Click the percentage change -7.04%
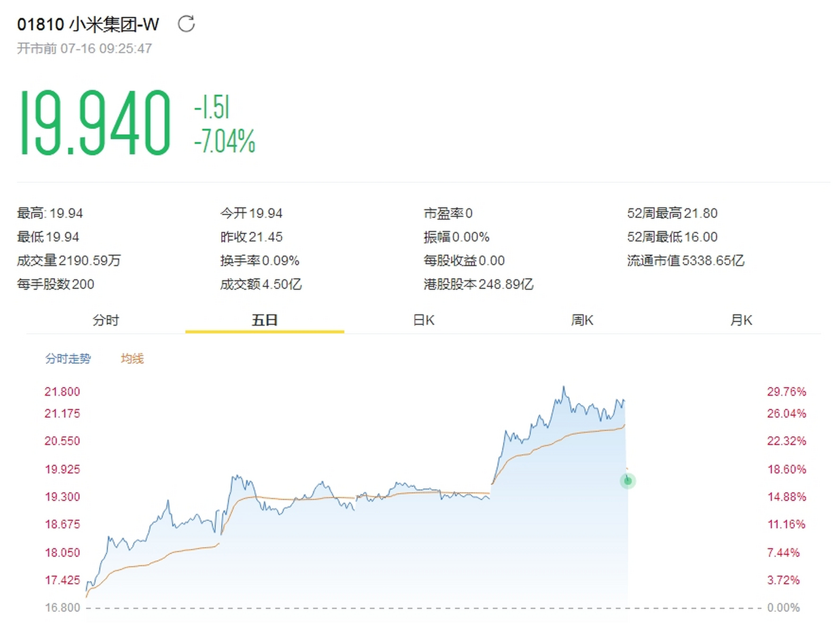 224,141
